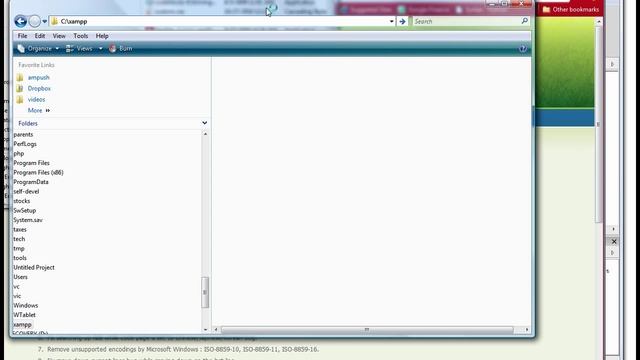Open the Edit menu
The height and width of the screenshot is (360, 640).
click(40, 36)
